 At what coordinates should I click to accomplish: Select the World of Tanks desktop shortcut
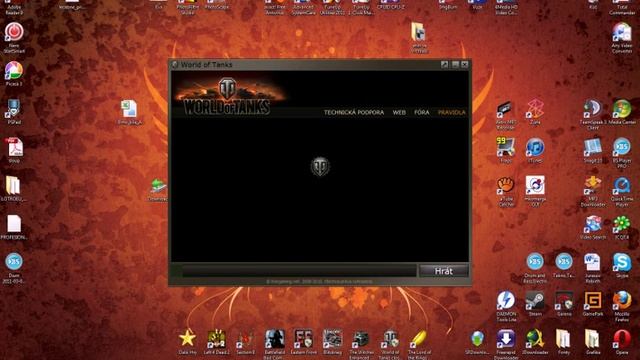coord(390,339)
